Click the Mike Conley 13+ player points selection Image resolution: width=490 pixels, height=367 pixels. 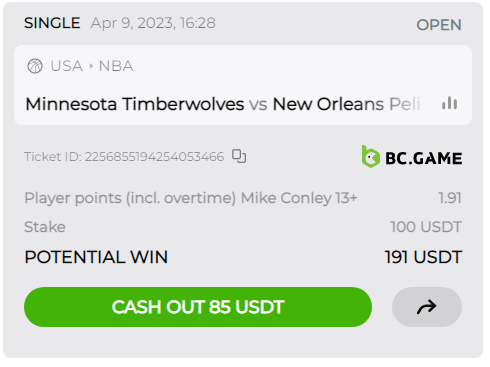[191, 198]
